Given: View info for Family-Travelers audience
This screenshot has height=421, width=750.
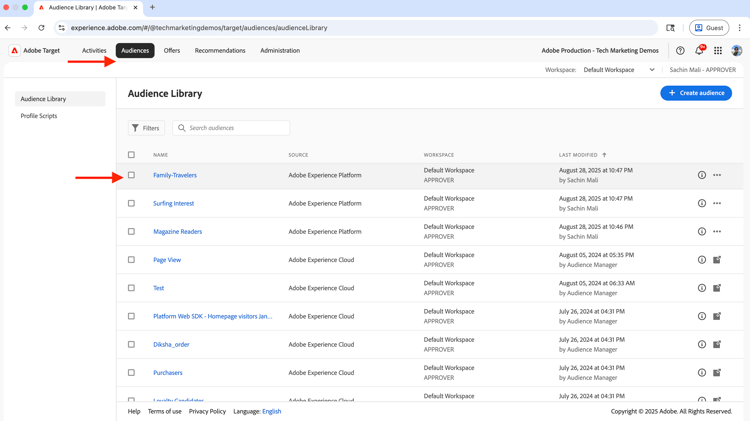Looking at the screenshot, I should pos(702,175).
